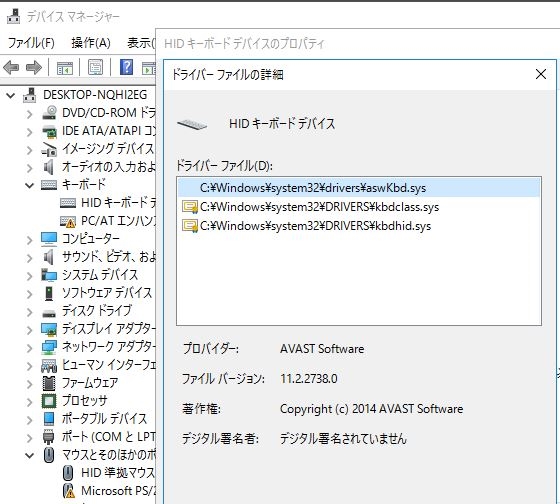Viewport: 560px width, 504px height.
Task: Open the 表示 menu
Action: 141,43
